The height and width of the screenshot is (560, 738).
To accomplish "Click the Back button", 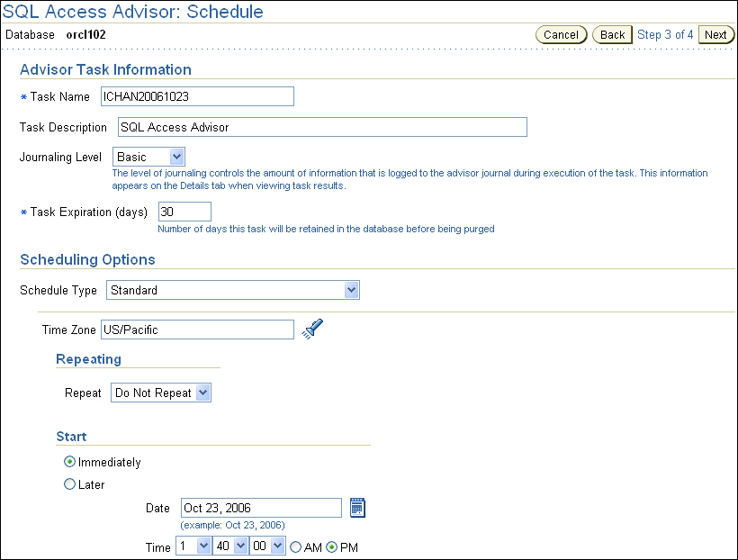I will point(613,34).
